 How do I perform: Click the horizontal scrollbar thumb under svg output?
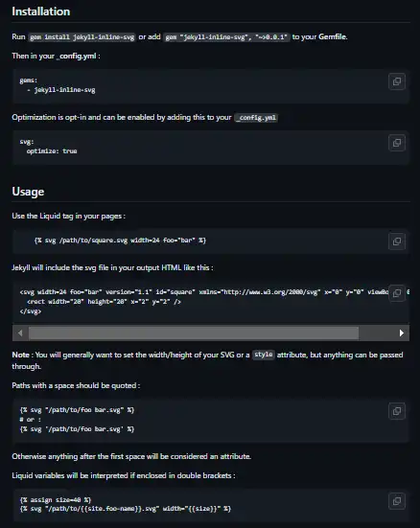coord(194,333)
